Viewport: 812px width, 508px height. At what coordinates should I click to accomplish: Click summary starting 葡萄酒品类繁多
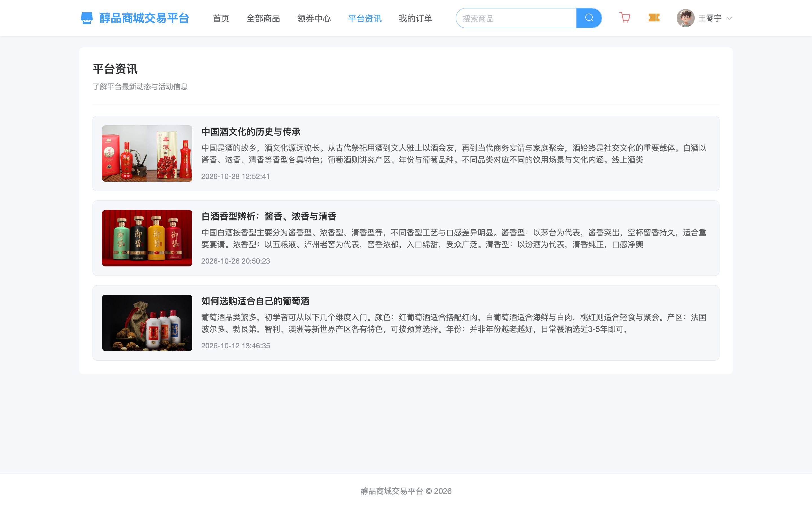pyautogui.click(x=454, y=323)
